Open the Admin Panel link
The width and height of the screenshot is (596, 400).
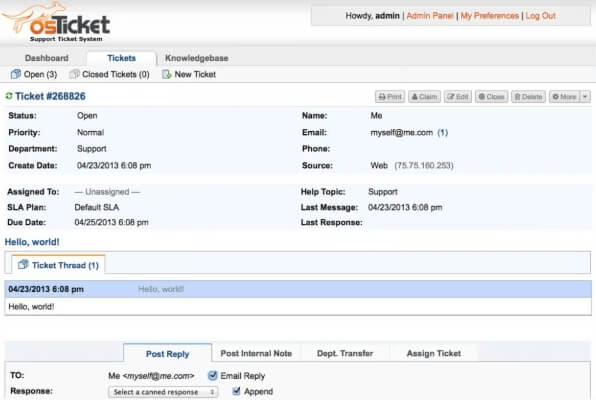430,16
